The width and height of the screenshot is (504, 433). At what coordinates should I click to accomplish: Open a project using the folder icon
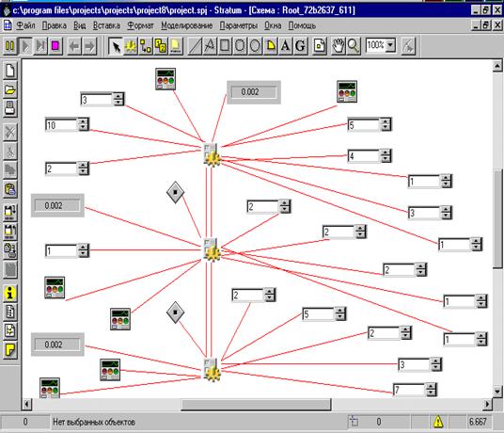[10, 89]
